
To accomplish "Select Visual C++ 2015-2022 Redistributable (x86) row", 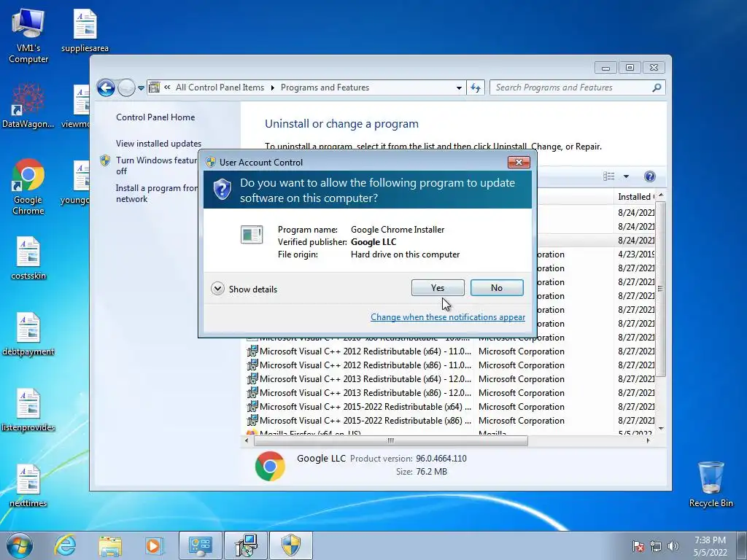I will tap(451, 421).
